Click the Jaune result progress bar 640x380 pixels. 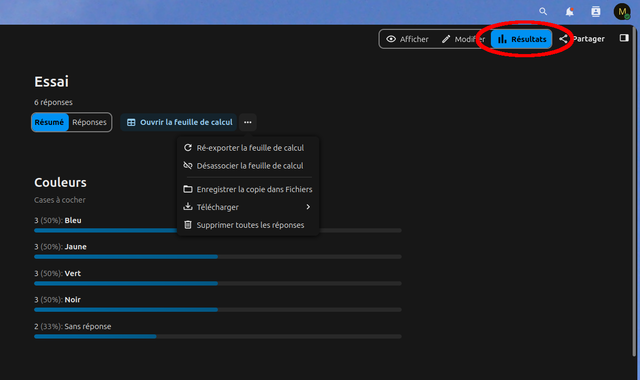coord(218,257)
